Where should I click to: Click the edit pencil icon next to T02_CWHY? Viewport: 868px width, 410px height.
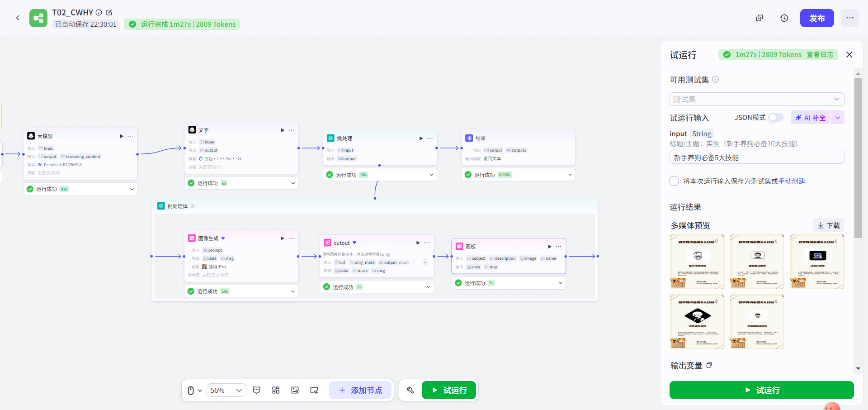[109, 13]
